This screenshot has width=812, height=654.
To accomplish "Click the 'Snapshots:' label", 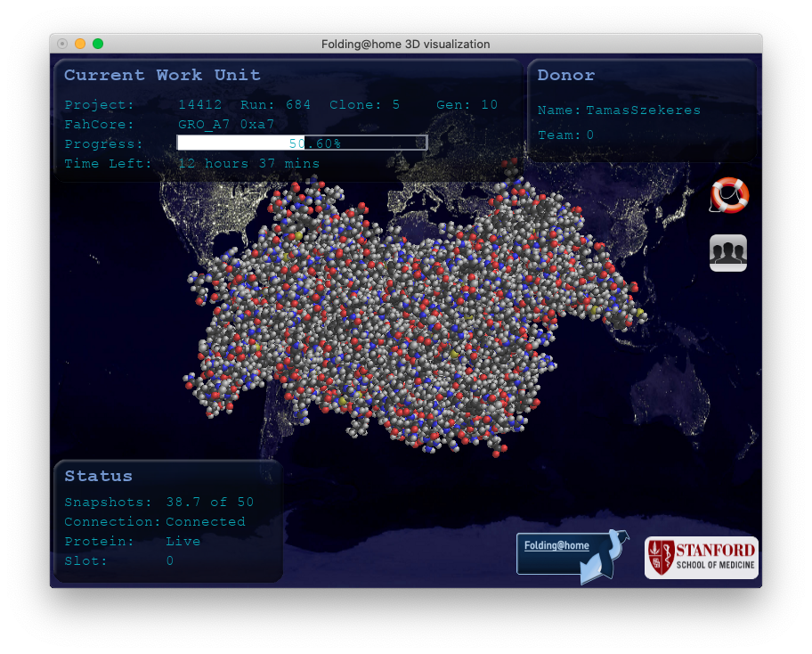I will coord(108,503).
